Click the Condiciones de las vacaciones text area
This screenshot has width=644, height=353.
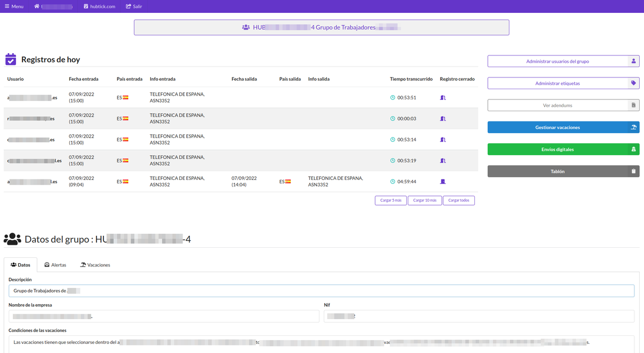tap(321, 344)
